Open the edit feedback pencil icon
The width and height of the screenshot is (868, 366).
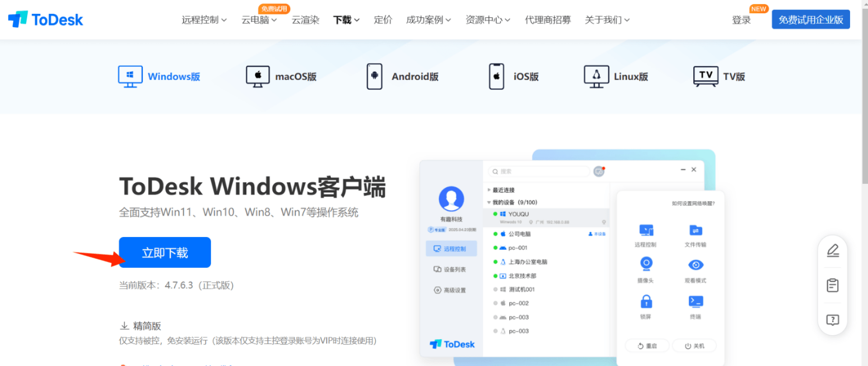[833, 251]
